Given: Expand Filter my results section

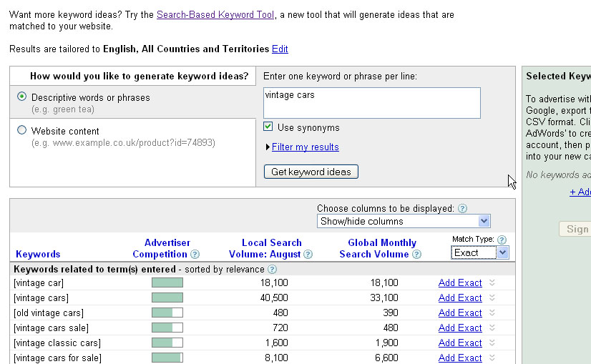Looking at the screenshot, I should coord(305,147).
